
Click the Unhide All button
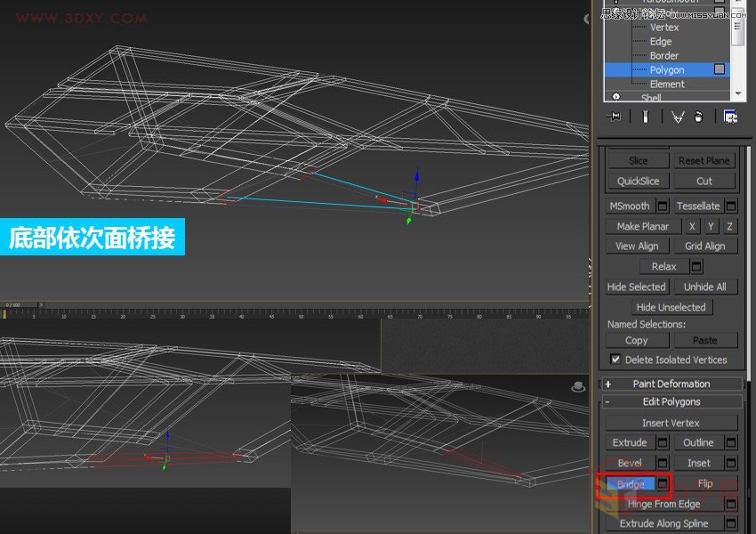pyautogui.click(x=705, y=287)
